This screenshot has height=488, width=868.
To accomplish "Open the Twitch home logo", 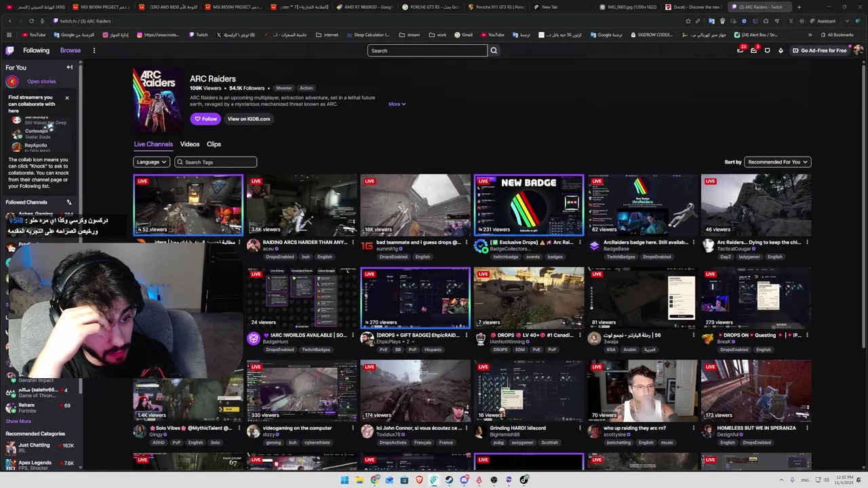I will point(9,50).
